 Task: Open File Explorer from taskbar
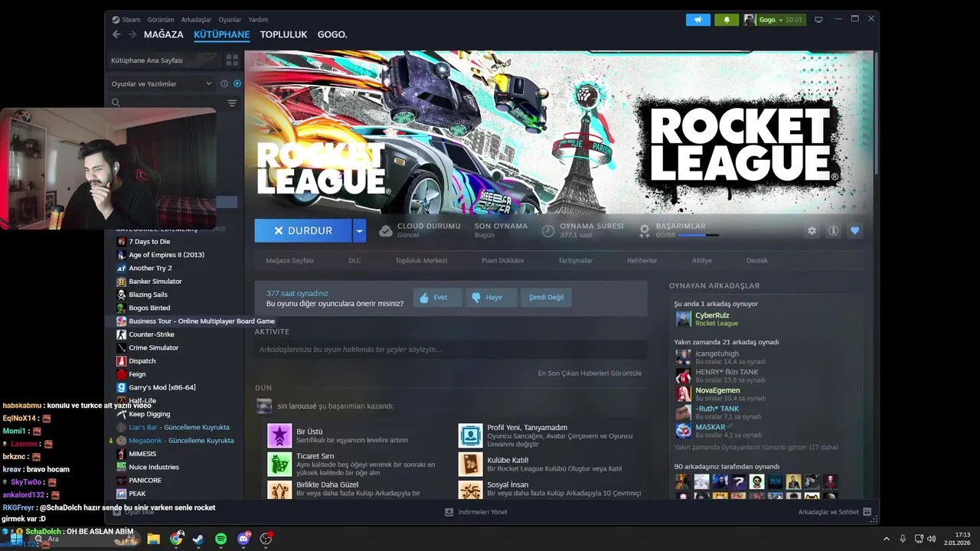(153, 539)
